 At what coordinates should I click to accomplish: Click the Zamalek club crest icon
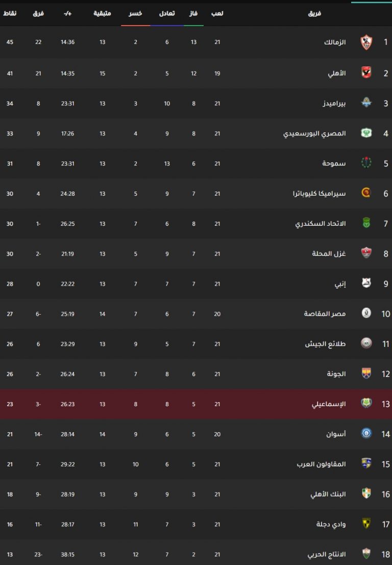tap(366, 42)
